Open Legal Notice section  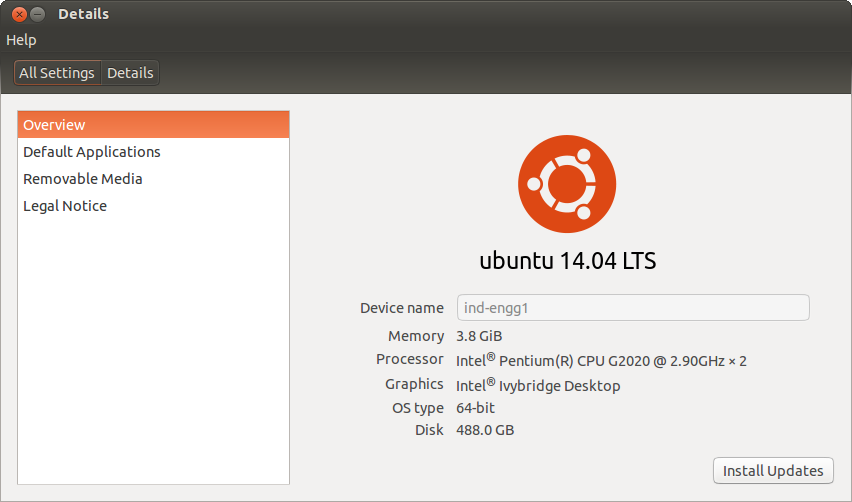point(153,206)
